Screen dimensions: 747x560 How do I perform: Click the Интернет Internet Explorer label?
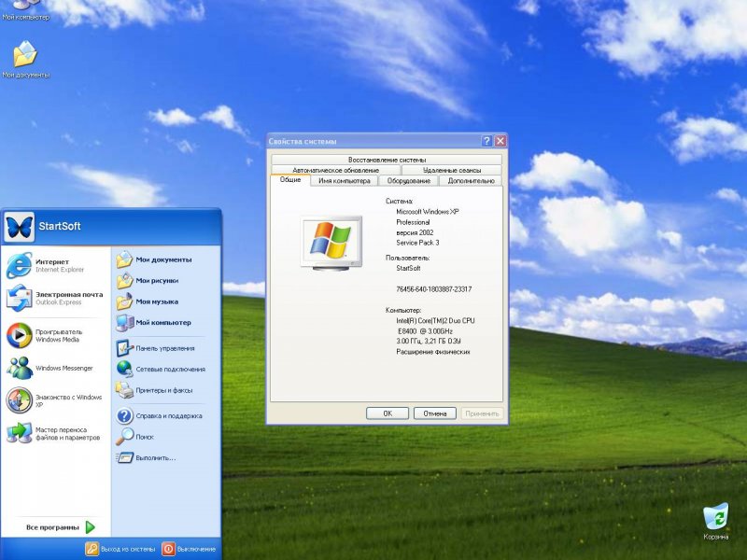[x=60, y=266]
